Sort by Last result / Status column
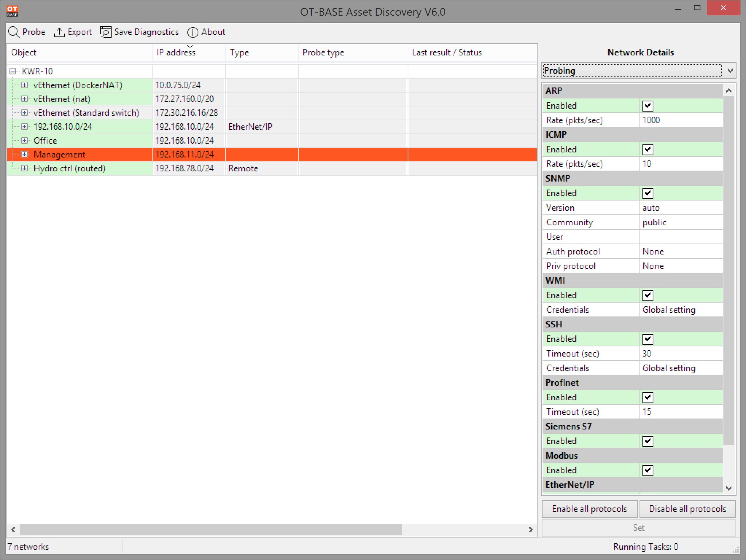This screenshot has height=560, width=746. point(473,52)
